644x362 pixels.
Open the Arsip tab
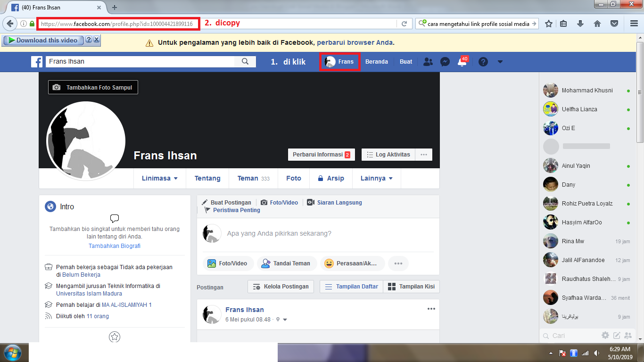point(331,178)
